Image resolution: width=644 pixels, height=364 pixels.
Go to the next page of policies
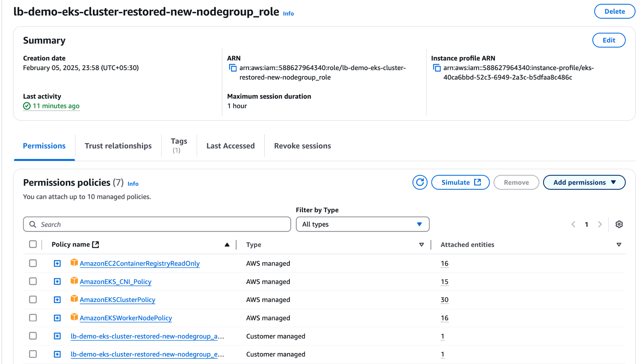(x=600, y=224)
